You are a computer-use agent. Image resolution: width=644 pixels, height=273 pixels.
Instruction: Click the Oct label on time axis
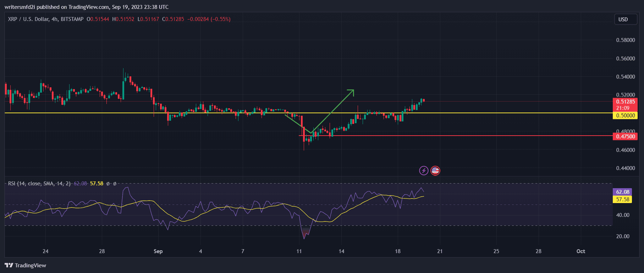click(580, 251)
